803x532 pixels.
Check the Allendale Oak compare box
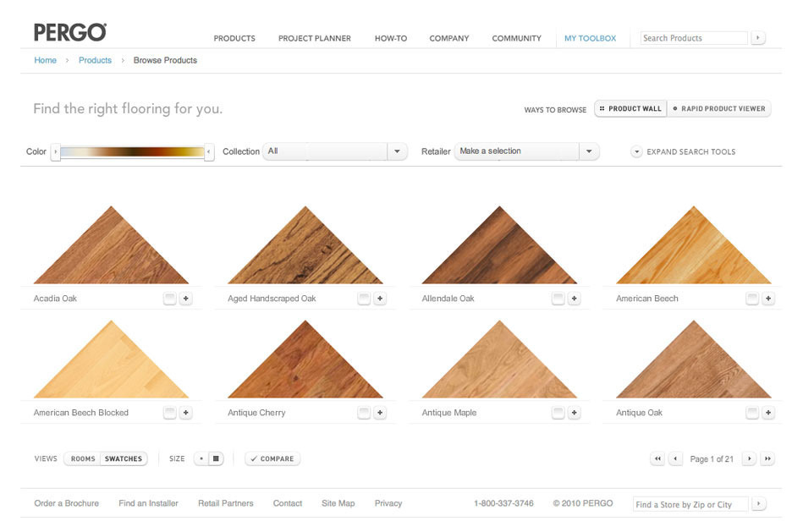coord(558,299)
